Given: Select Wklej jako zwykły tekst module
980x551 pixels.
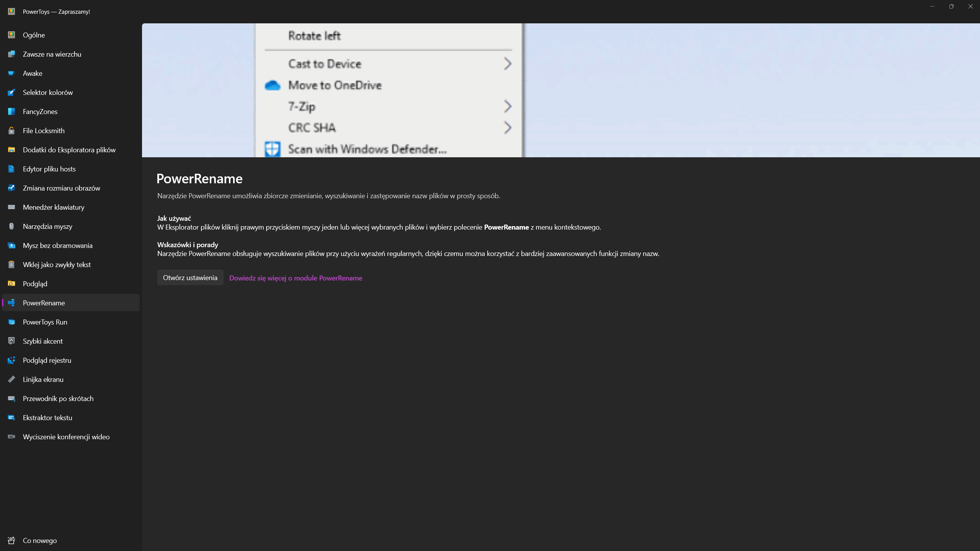Looking at the screenshot, I should pos(56,264).
